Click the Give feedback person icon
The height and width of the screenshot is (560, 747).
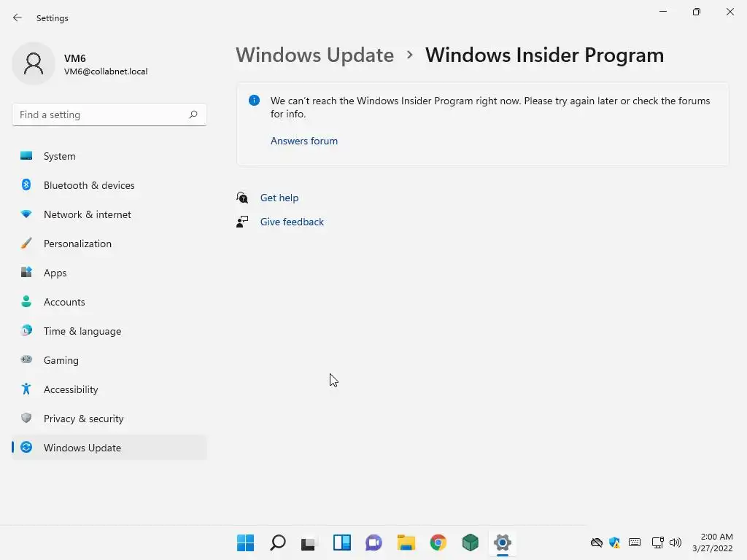242,222
